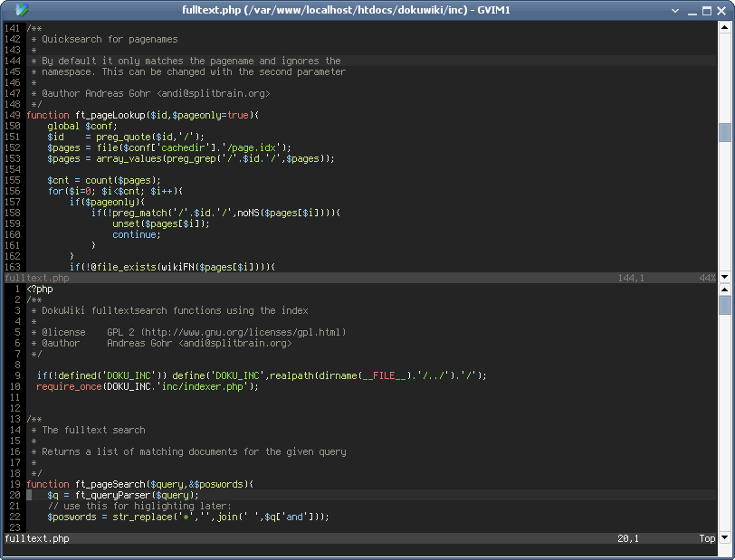Click the '@license GPL 2' comment line

pyautogui.click(x=189, y=333)
